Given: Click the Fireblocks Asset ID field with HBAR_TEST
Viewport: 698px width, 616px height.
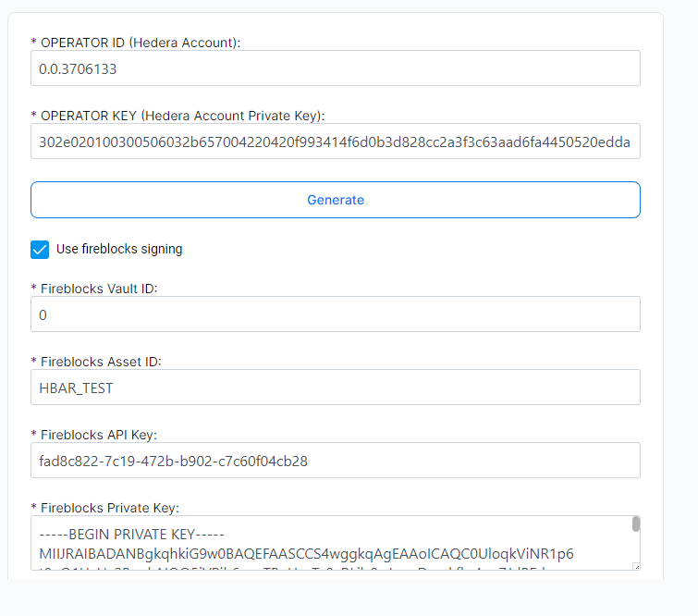Looking at the screenshot, I should coord(336,387).
